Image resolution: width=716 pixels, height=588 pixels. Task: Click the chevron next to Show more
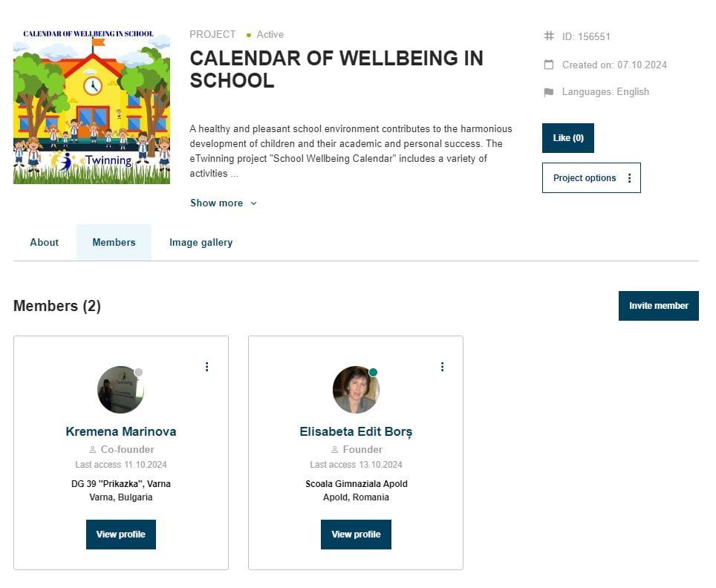tap(253, 203)
